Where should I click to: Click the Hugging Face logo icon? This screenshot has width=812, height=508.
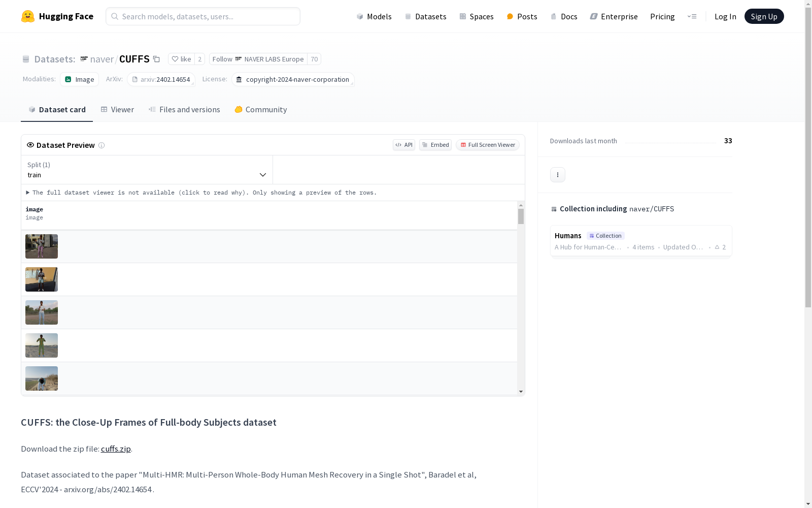28,16
